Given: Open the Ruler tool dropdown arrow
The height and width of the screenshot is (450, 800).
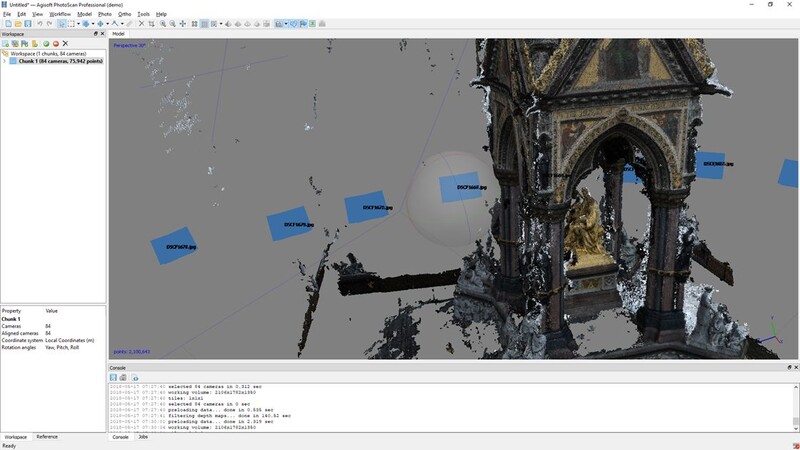Looking at the screenshot, I should pos(122,23).
